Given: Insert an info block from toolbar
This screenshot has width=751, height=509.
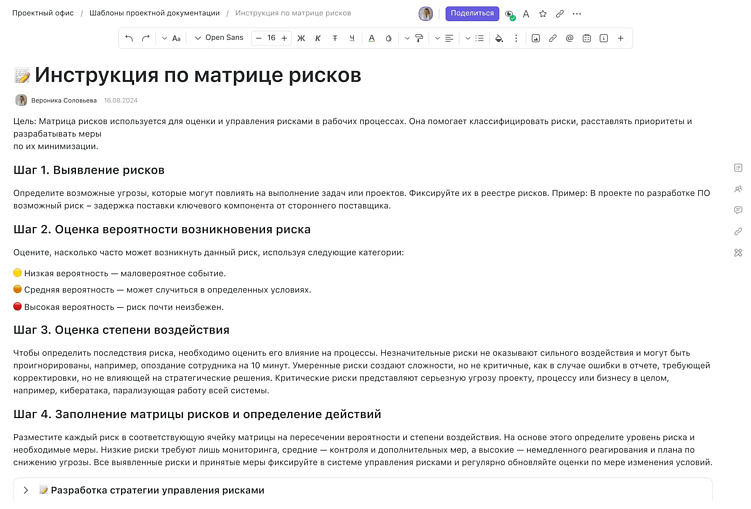Looking at the screenshot, I should coord(603,38).
